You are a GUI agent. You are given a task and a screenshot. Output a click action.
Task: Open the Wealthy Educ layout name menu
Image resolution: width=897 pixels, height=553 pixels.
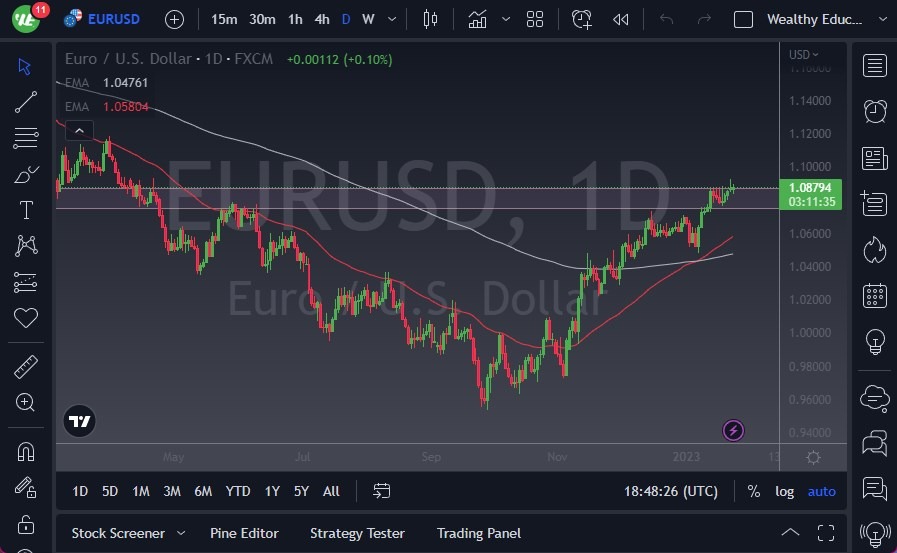click(x=814, y=19)
